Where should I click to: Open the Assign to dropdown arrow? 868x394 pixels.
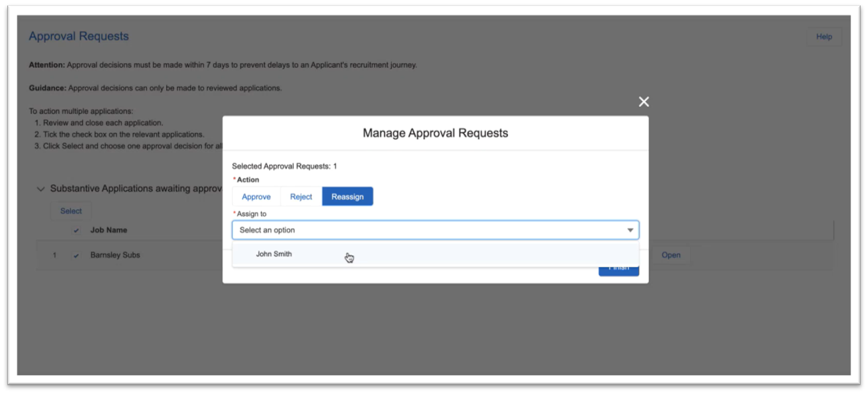tap(630, 230)
